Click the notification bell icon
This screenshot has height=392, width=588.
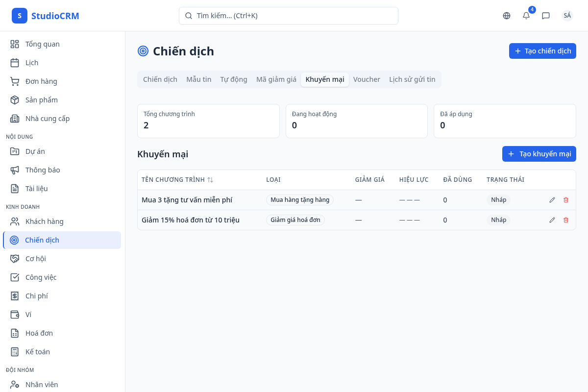point(526,16)
